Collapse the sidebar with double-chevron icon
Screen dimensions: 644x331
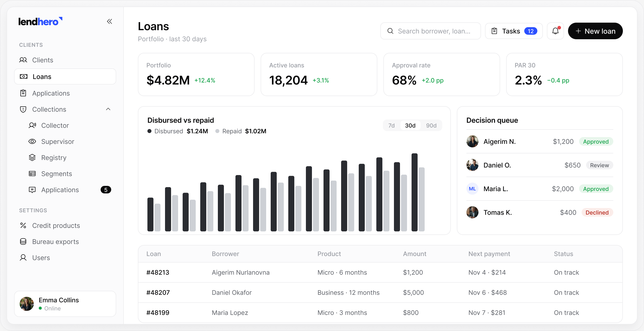[109, 22]
